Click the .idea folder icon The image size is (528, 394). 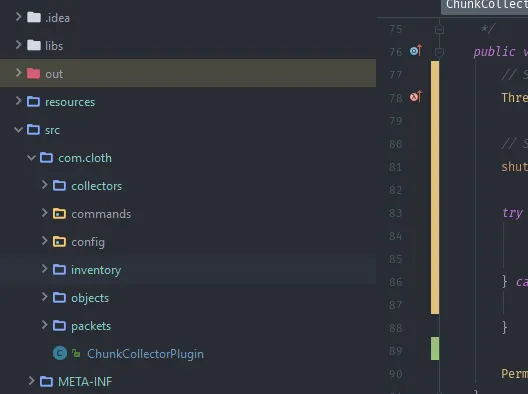[34, 17]
